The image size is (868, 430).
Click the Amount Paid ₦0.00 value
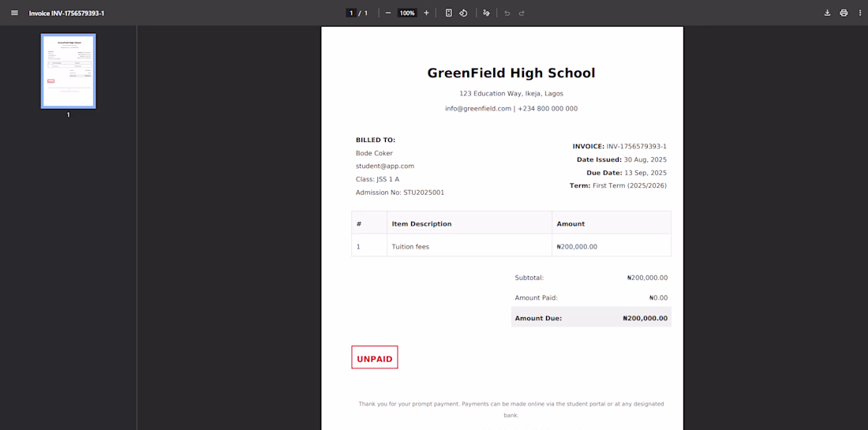[658, 297]
